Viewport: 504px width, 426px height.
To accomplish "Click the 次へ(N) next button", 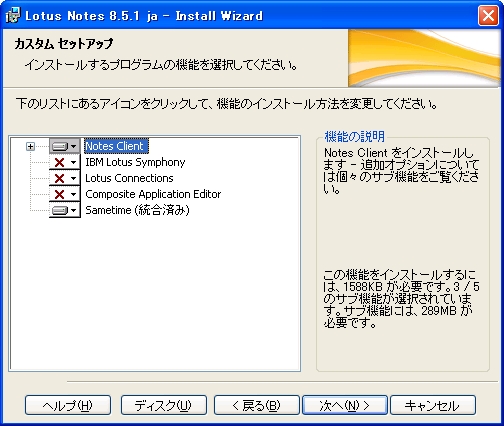I will [345, 405].
